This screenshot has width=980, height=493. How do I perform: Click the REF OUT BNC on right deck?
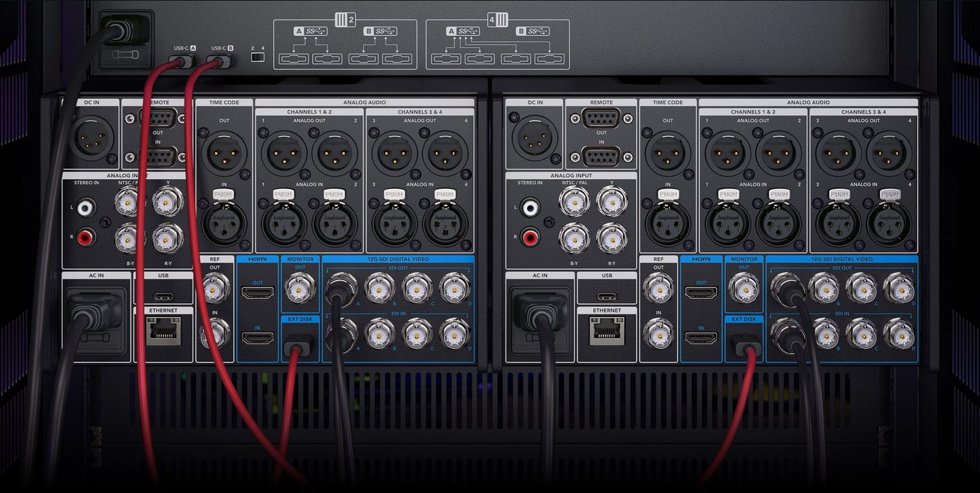pyautogui.click(x=658, y=289)
